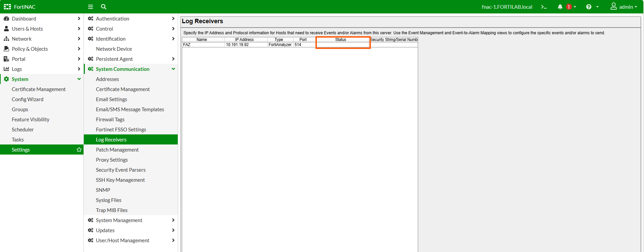Click the Identification gears icon
644x252 pixels.
pos(91,39)
